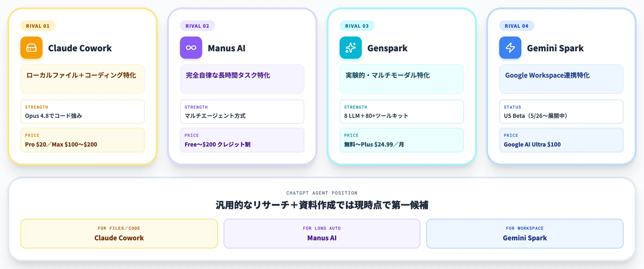This screenshot has height=269, width=644.
Task: Click the STRENGTH label in the Genspark card
Action: [x=356, y=107]
